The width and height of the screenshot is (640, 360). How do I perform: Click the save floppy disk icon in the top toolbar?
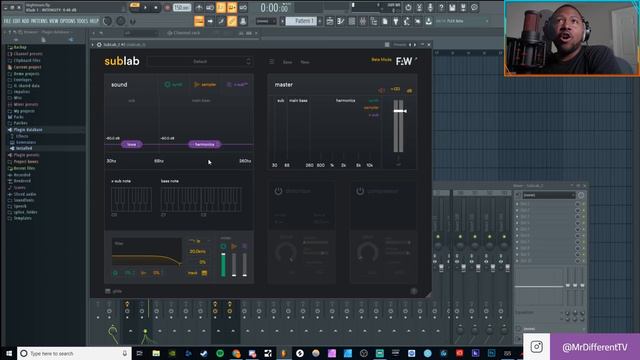coord(452,7)
